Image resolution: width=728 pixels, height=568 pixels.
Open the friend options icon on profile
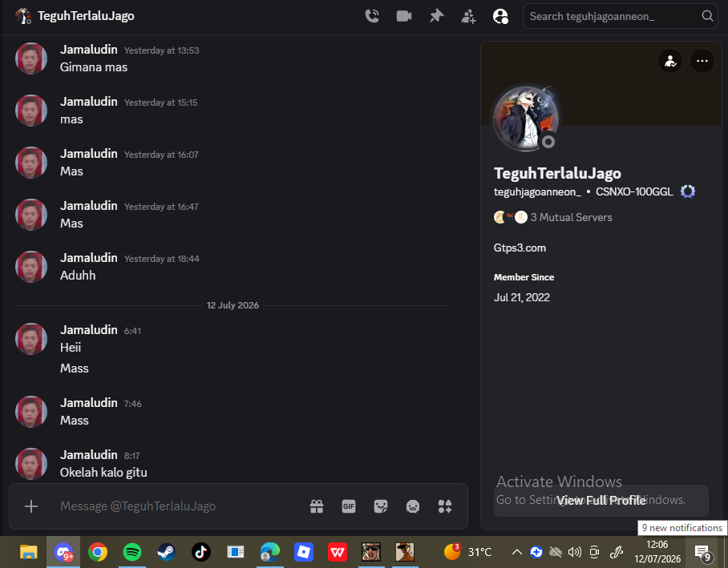point(670,61)
